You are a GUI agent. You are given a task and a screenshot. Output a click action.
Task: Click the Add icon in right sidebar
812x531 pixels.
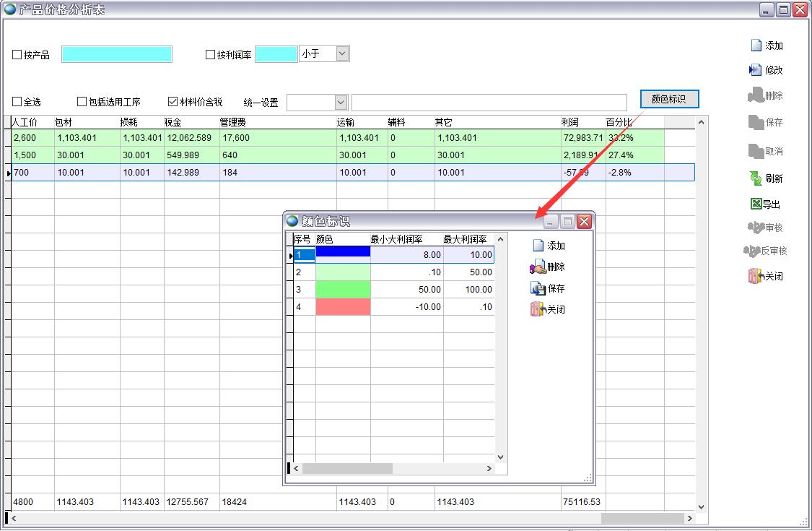[x=756, y=46]
